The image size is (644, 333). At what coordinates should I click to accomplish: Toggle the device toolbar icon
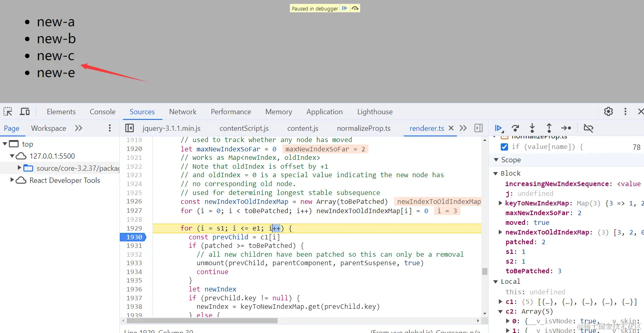(x=25, y=112)
